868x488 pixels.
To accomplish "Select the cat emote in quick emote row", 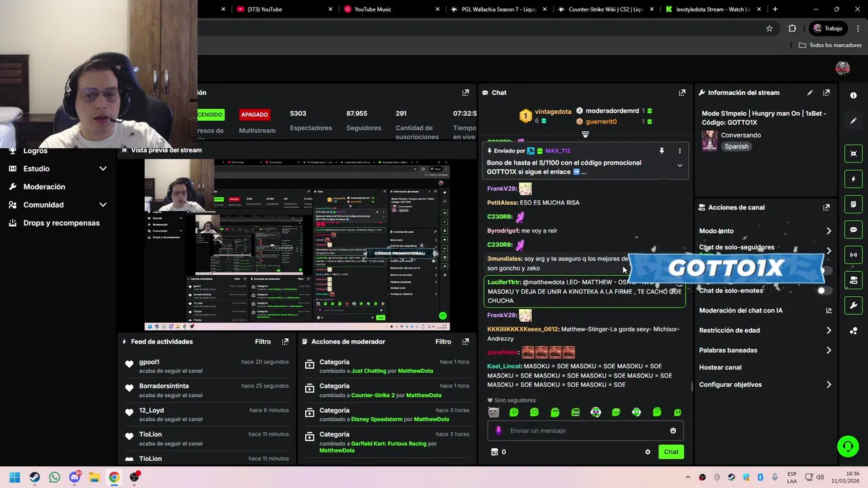I will (x=494, y=412).
